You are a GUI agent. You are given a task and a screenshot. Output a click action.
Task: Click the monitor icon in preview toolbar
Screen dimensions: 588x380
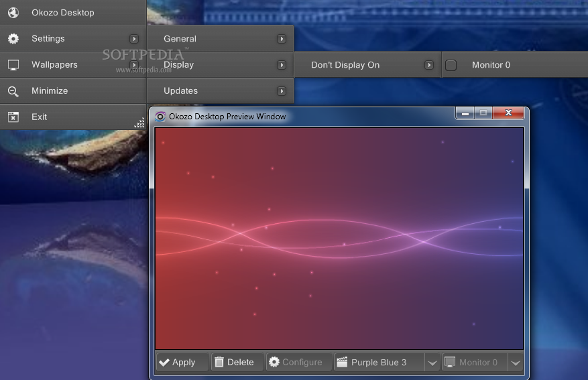[x=450, y=362]
